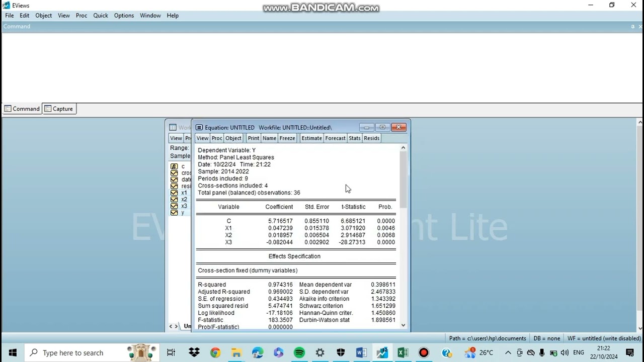Click the taskbar search box
644x362 pixels.
pyautogui.click(x=92, y=352)
